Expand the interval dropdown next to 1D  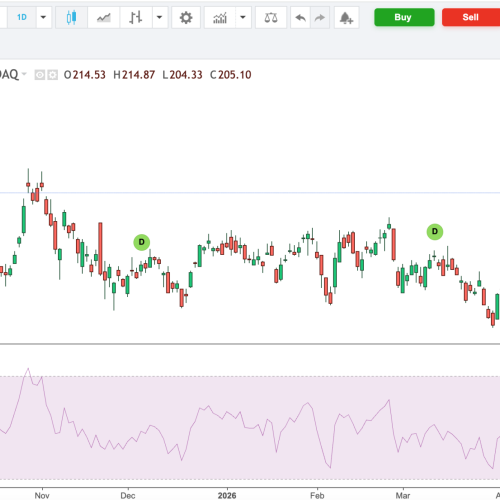click(43, 17)
